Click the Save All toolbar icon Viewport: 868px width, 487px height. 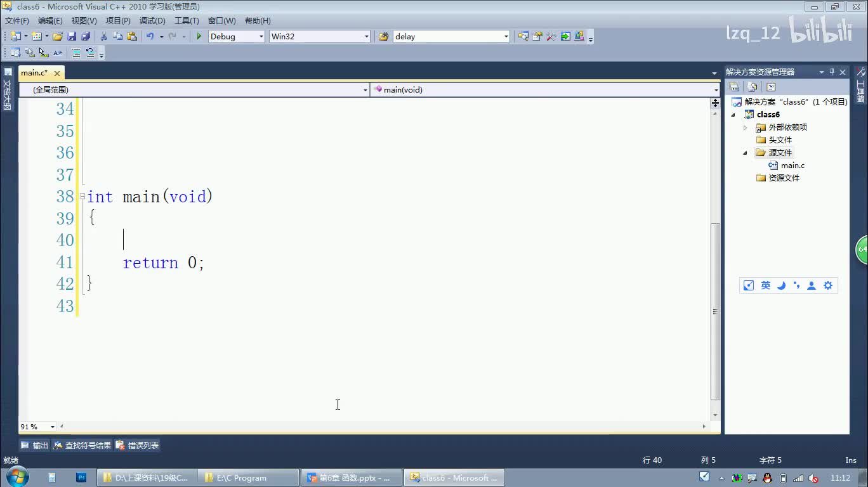point(85,37)
